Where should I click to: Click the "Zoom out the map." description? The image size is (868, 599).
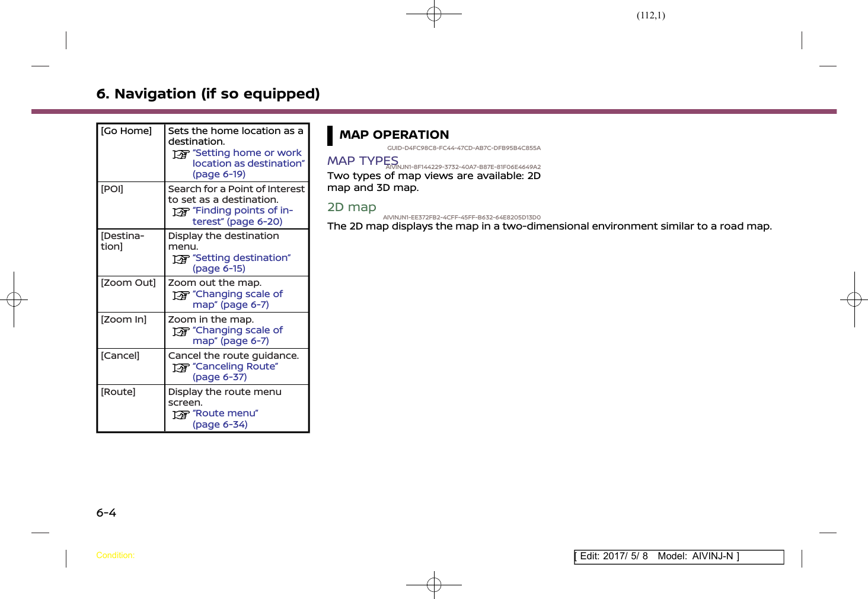(215, 282)
